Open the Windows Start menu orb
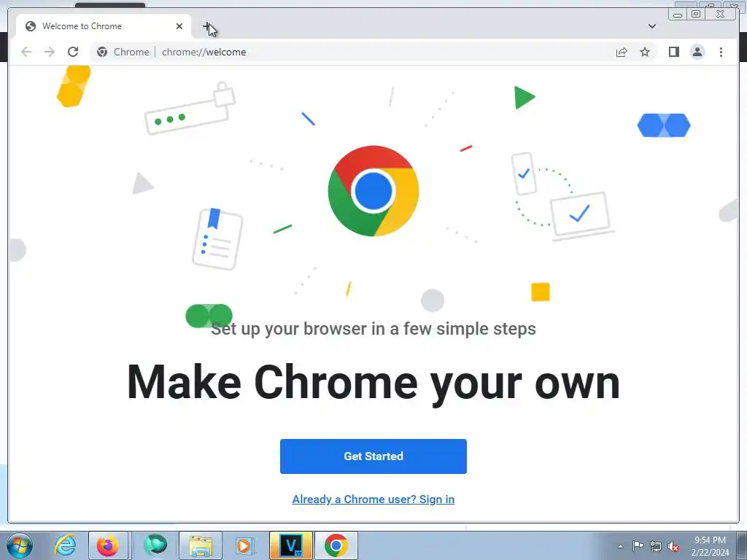 pos(20,545)
